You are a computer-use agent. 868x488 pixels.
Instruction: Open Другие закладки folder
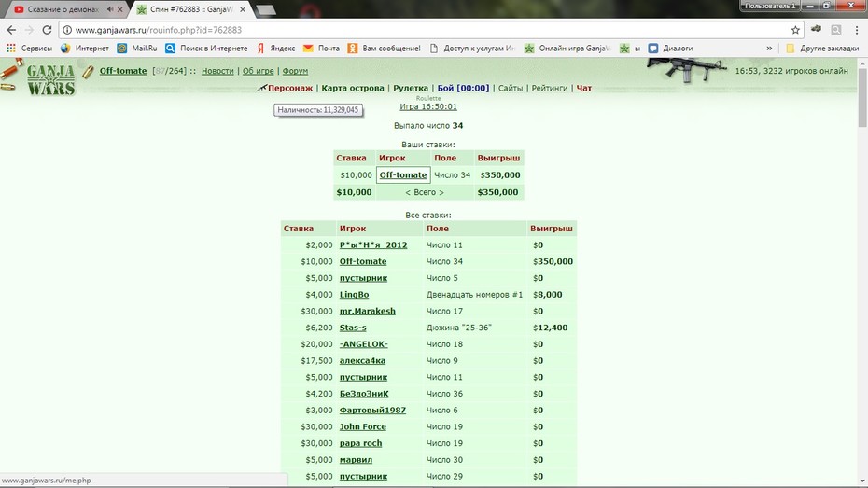tap(822, 49)
